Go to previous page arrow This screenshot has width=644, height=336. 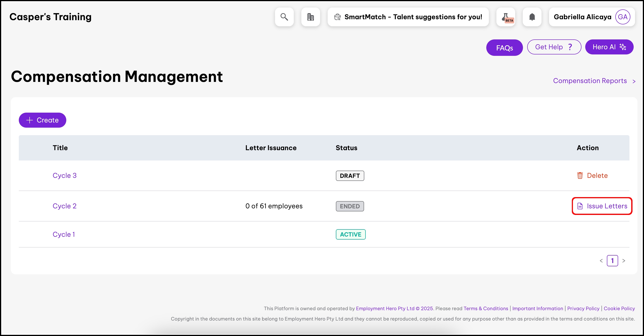[x=601, y=261]
